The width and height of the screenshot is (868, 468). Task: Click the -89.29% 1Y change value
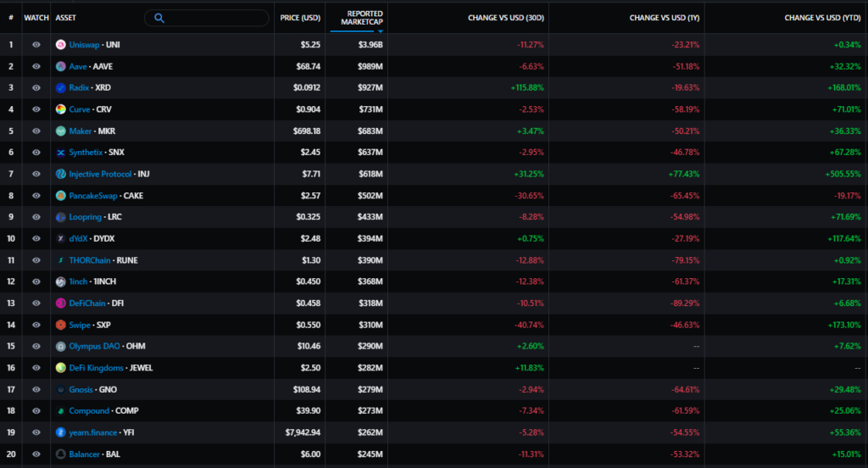pyautogui.click(x=685, y=304)
